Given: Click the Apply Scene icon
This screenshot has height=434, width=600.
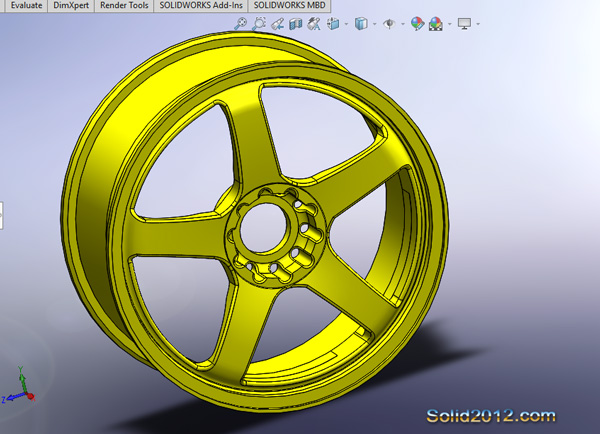Looking at the screenshot, I should coord(435,24).
